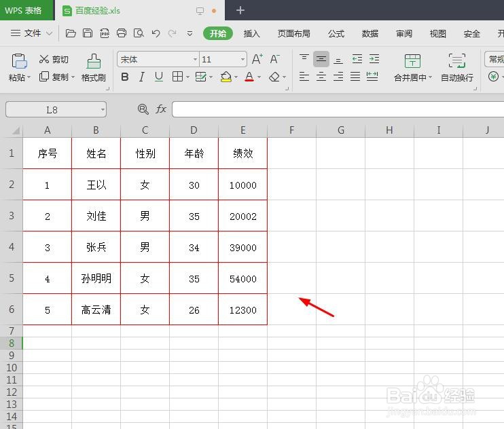Increase font size with A+ icon
The image size is (504, 429).
[x=257, y=59]
